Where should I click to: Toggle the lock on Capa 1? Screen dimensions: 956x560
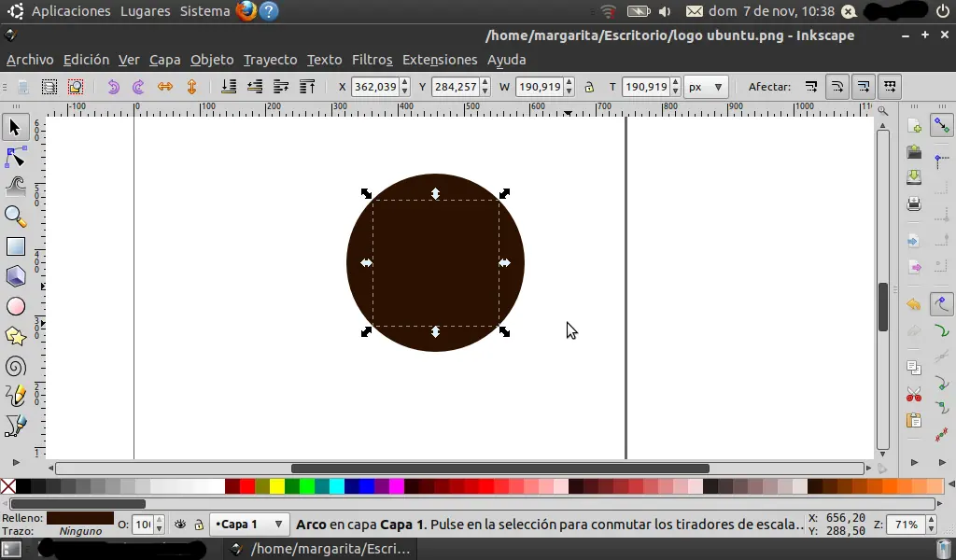pos(199,524)
